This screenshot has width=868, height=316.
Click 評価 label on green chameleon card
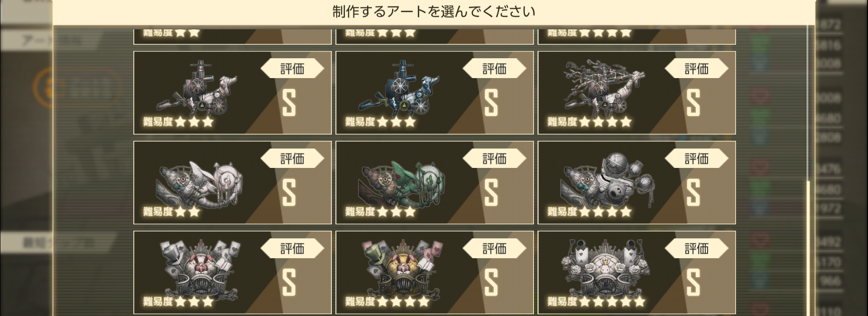[494, 158]
